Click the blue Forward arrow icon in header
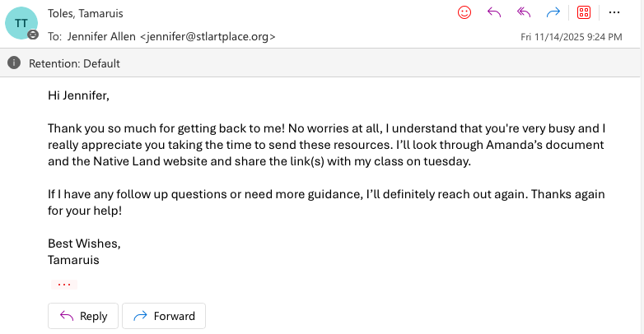644x334 pixels. [x=553, y=12]
